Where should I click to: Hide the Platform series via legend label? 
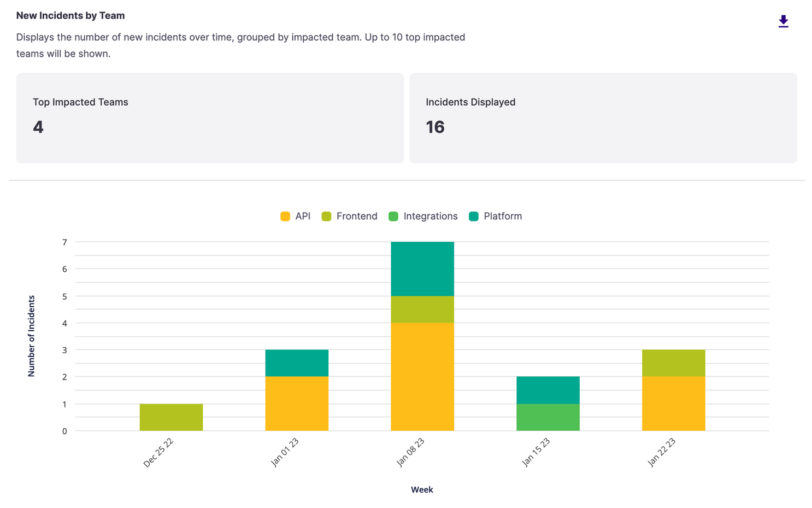(x=503, y=217)
